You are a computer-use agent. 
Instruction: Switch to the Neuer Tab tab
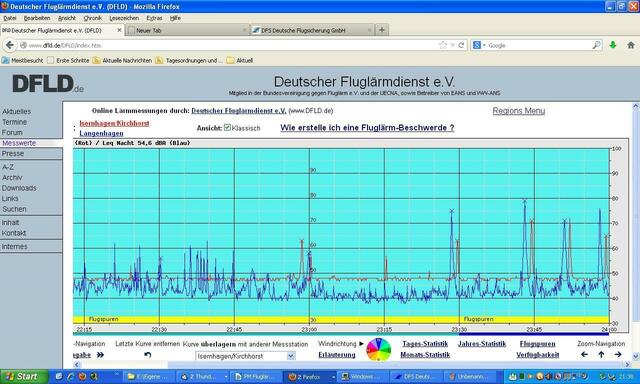point(187,30)
